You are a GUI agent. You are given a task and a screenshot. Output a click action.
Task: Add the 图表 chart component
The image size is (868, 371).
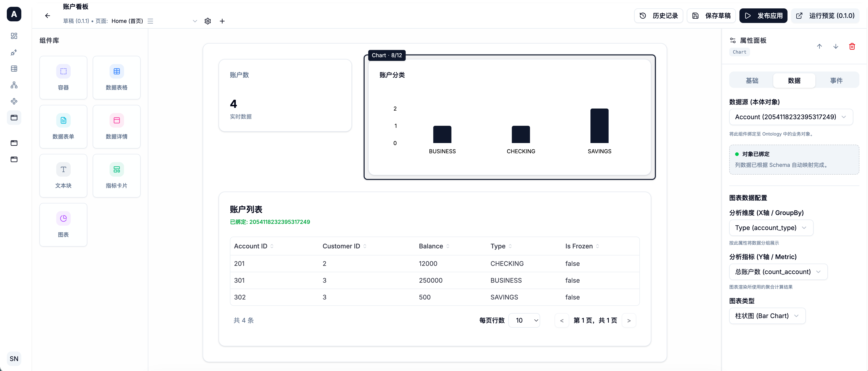63,225
